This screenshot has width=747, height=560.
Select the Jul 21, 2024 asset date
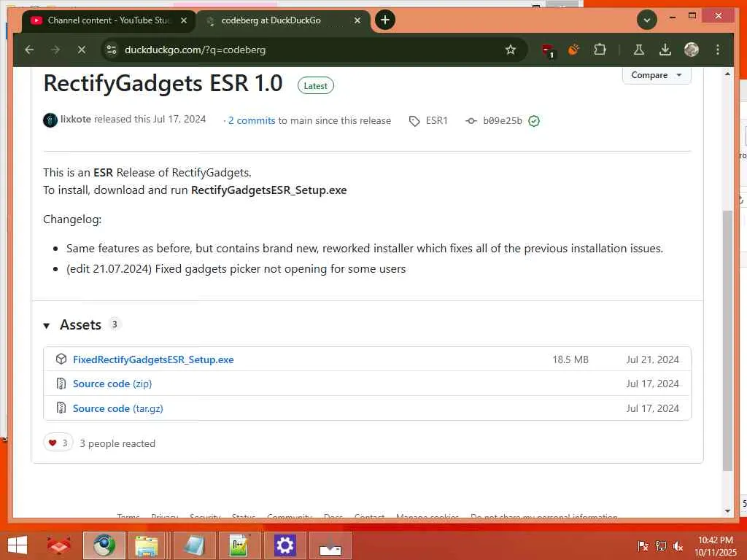(x=653, y=359)
